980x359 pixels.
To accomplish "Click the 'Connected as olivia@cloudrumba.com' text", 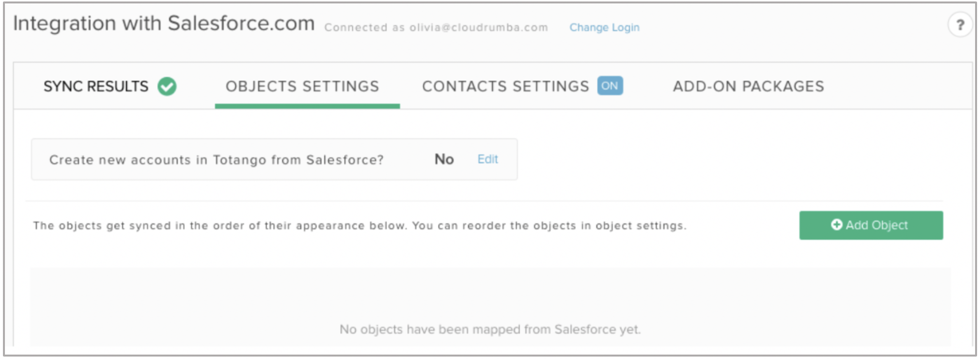I will 436,27.
